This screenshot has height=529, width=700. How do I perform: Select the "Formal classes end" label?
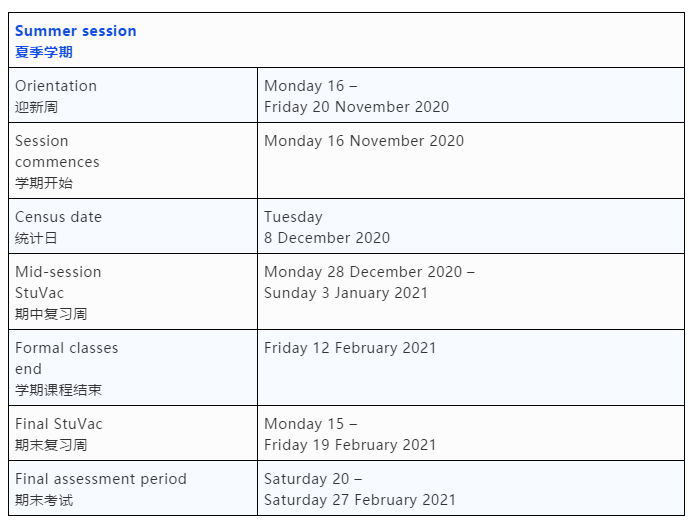tap(66, 358)
